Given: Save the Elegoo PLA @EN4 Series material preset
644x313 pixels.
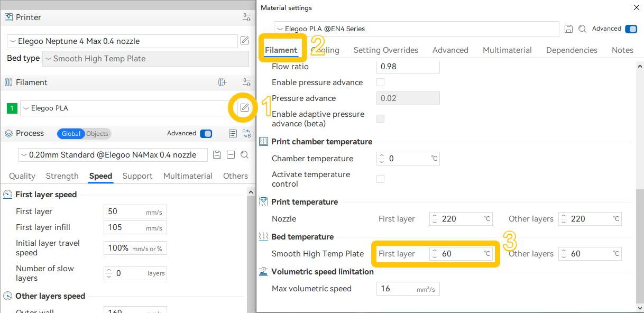Looking at the screenshot, I should [x=568, y=29].
